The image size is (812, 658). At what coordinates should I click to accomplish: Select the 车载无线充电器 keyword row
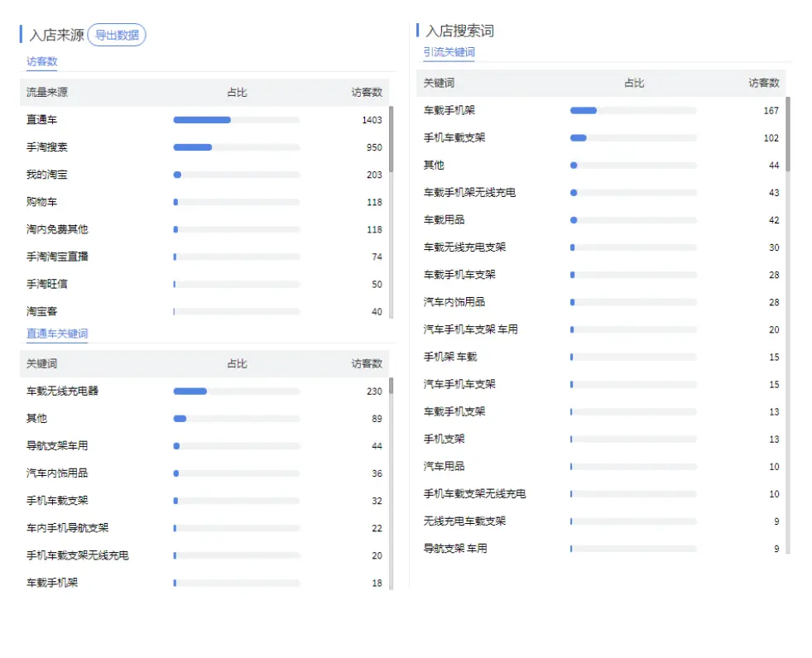click(x=62, y=391)
